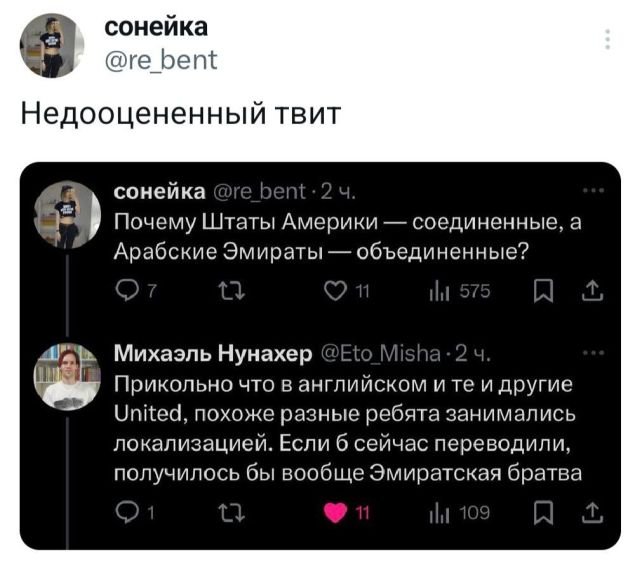Open more options on Михаэль Нунахер's reply
Screen dimensions: 640x568
tap(593, 352)
